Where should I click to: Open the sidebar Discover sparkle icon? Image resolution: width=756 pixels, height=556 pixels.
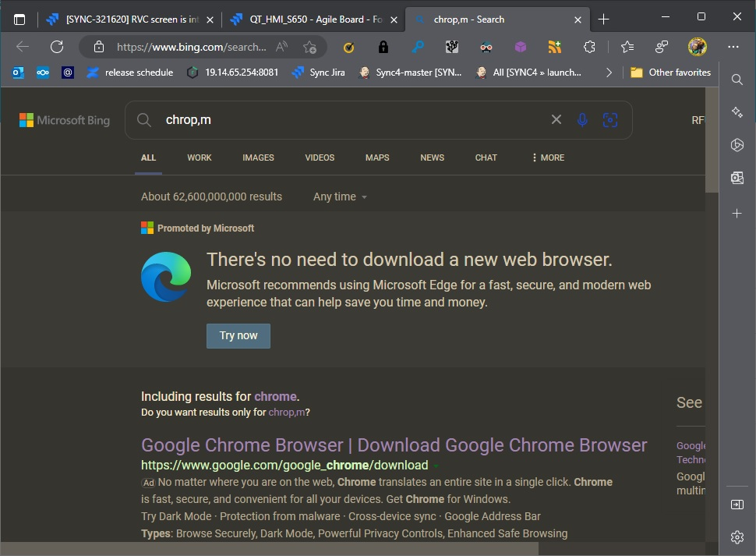point(737,112)
